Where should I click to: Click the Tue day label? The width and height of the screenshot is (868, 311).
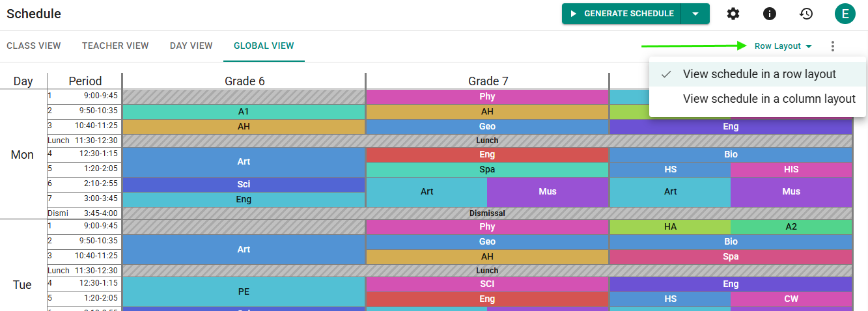(x=23, y=285)
